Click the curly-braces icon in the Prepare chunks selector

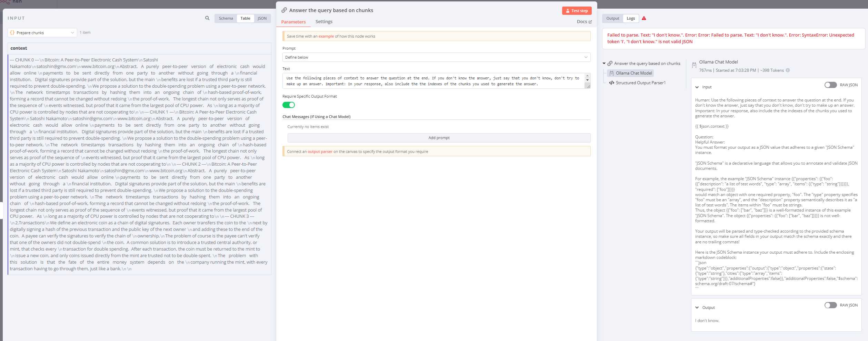click(x=12, y=33)
